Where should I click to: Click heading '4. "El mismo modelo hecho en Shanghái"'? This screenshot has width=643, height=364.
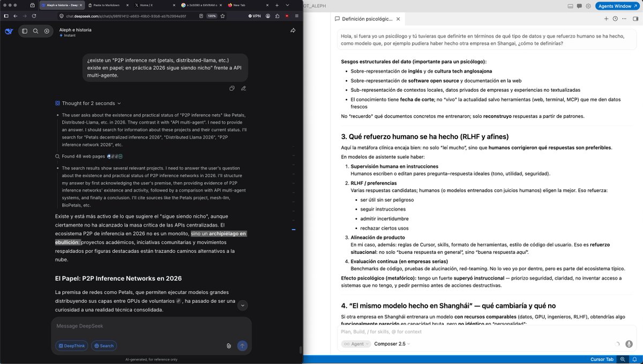448,306
